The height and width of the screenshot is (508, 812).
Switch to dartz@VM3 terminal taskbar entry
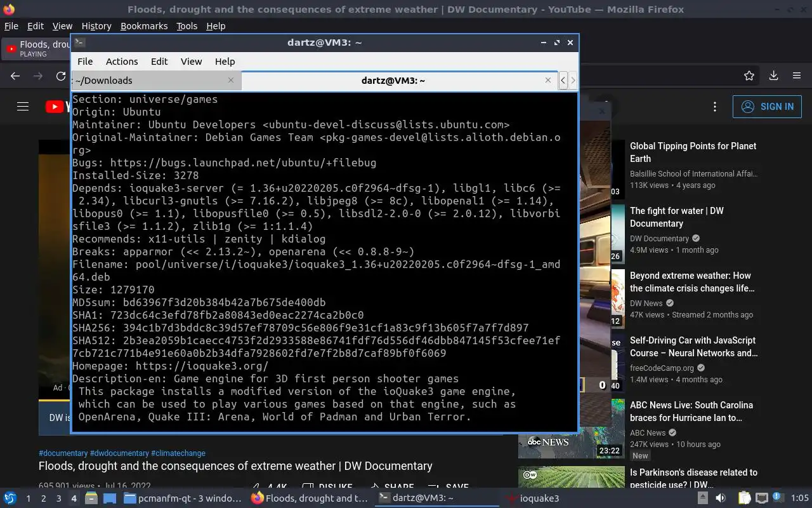(x=437, y=498)
